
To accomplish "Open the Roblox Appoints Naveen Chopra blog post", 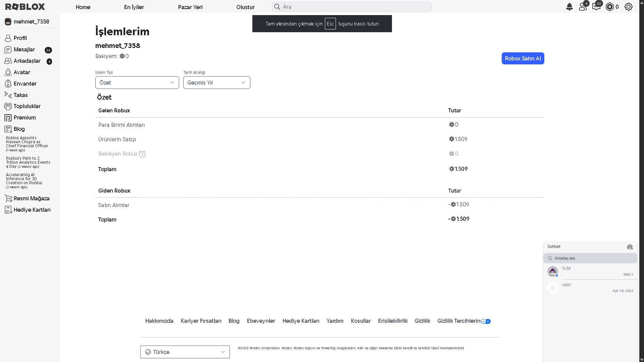I will pyautogui.click(x=27, y=144).
